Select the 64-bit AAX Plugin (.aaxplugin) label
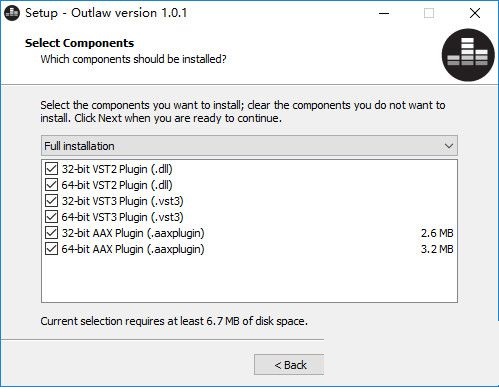This screenshot has height=392, width=499. (133, 249)
